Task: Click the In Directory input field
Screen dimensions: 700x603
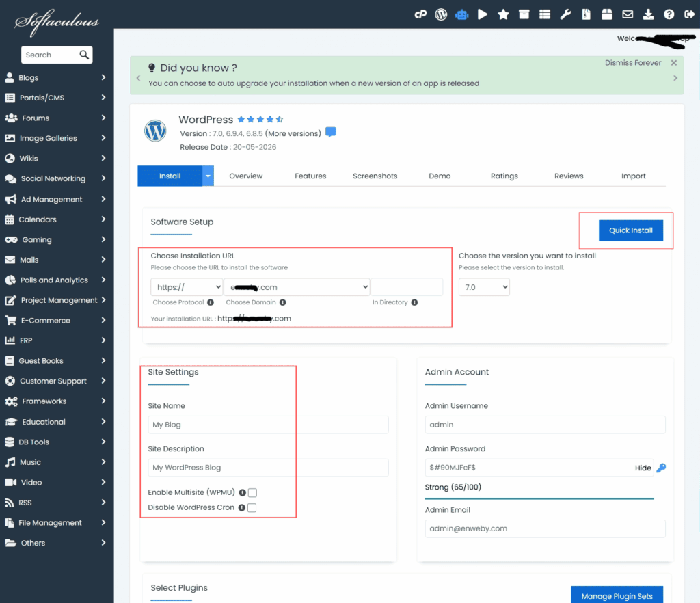Action: click(407, 287)
